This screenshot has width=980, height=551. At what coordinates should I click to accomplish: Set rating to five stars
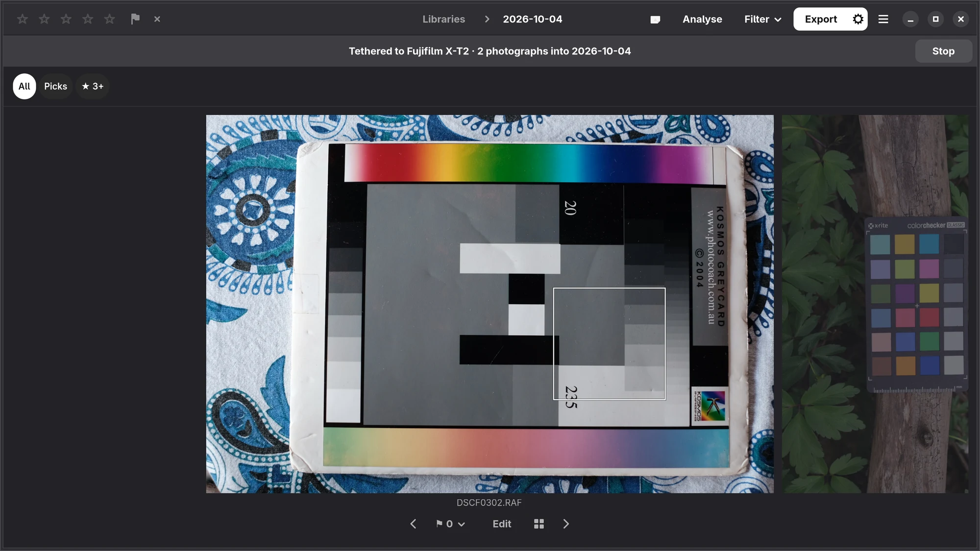click(x=110, y=19)
